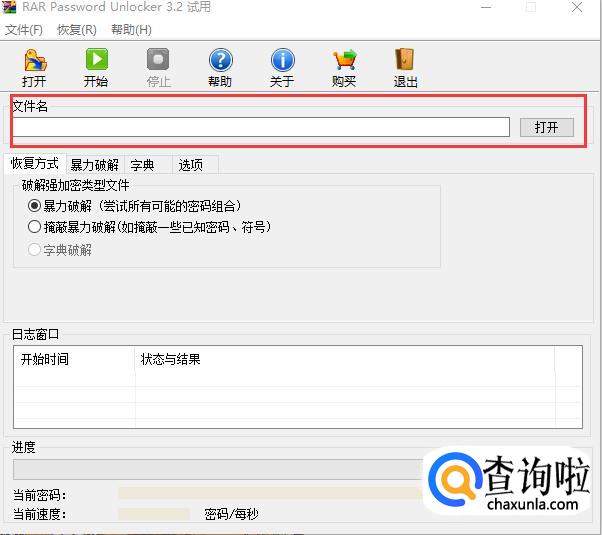The width and height of the screenshot is (602, 535).
Task: Click the 密码/每秒 label
Action: coord(232,514)
